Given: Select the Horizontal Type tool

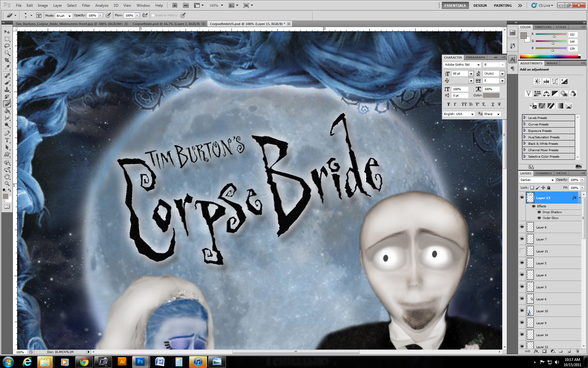Looking at the screenshot, I should click(x=7, y=140).
